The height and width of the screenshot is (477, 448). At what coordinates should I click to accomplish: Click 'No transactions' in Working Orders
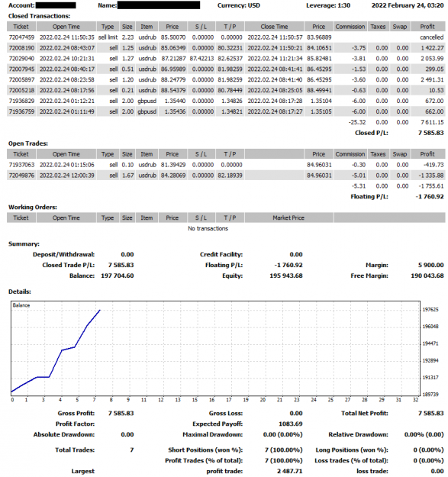point(208,228)
